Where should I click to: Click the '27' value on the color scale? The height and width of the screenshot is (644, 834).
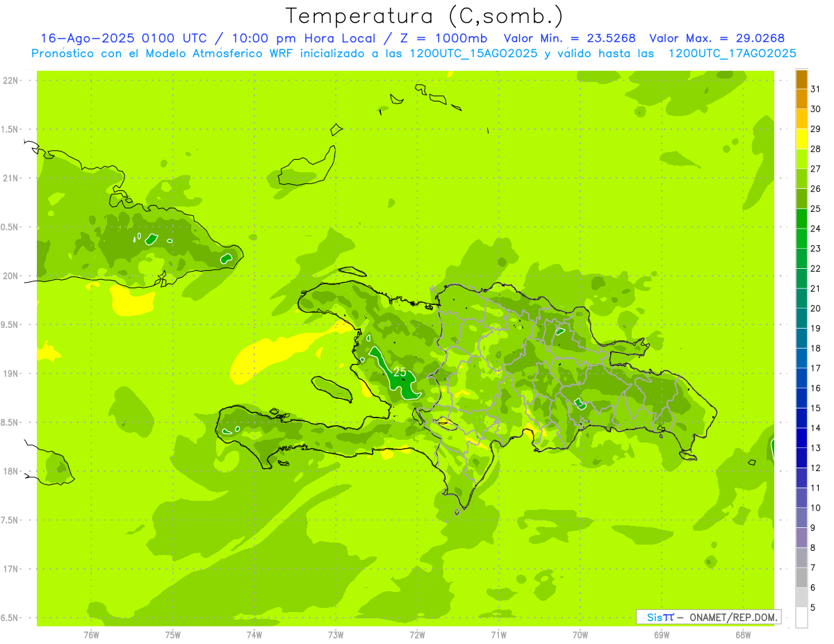pos(816,169)
